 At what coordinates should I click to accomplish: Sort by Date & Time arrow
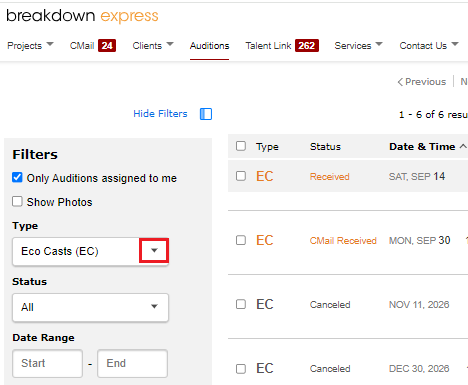(463, 146)
